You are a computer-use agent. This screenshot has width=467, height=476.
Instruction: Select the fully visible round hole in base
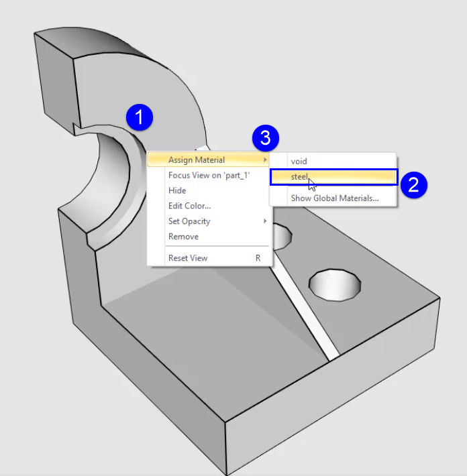point(335,285)
